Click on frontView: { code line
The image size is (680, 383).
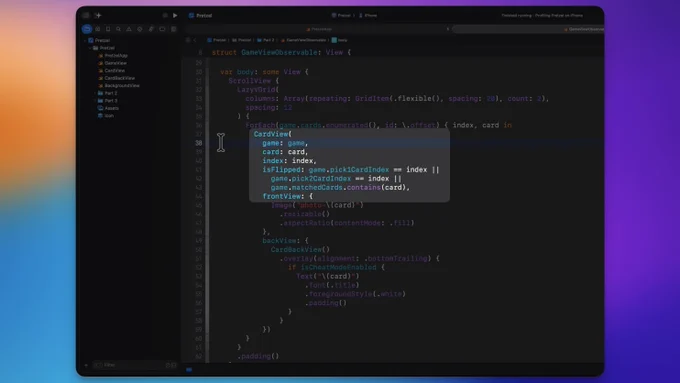pyautogui.click(x=288, y=196)
